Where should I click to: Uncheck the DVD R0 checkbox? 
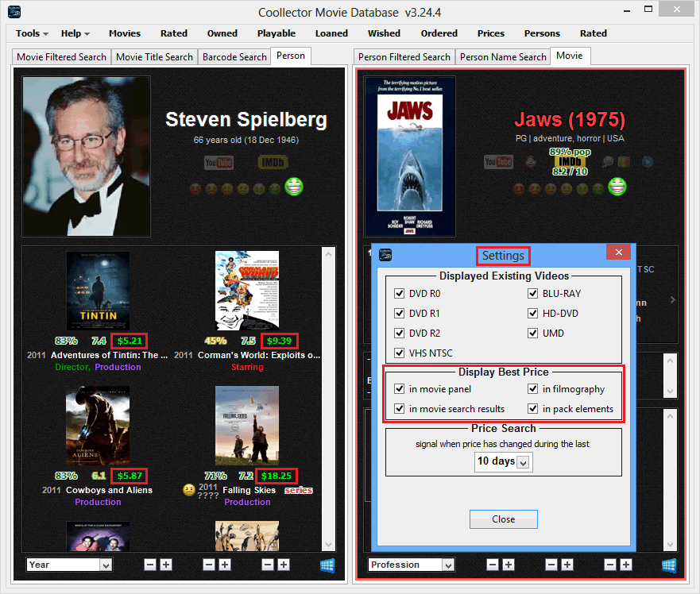pos(400,294)
